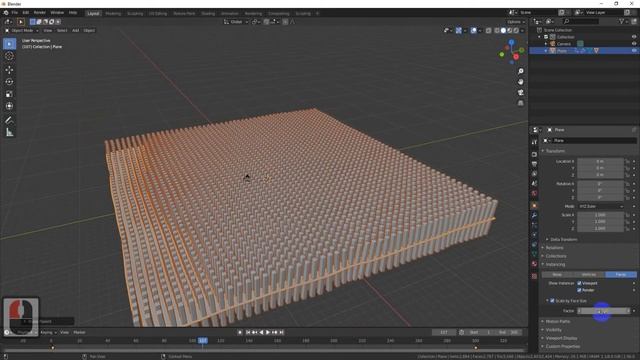Click the outliner search field
Viewport: 640px width, 360px height.
coord(581,21)
